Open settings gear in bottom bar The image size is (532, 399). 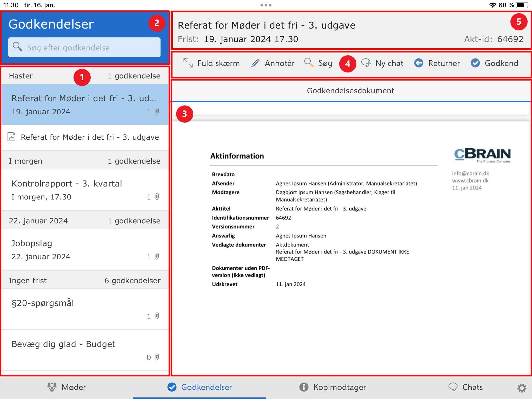pos(521,388)
